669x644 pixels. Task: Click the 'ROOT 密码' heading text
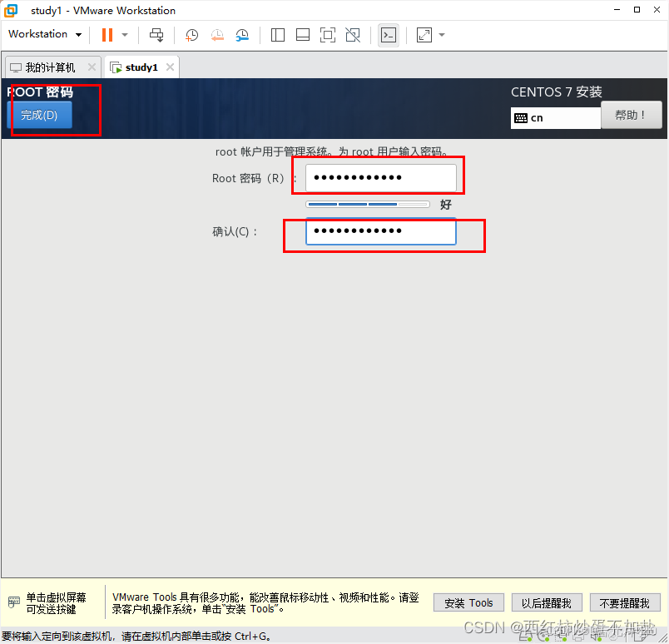[x=40, y=92]
